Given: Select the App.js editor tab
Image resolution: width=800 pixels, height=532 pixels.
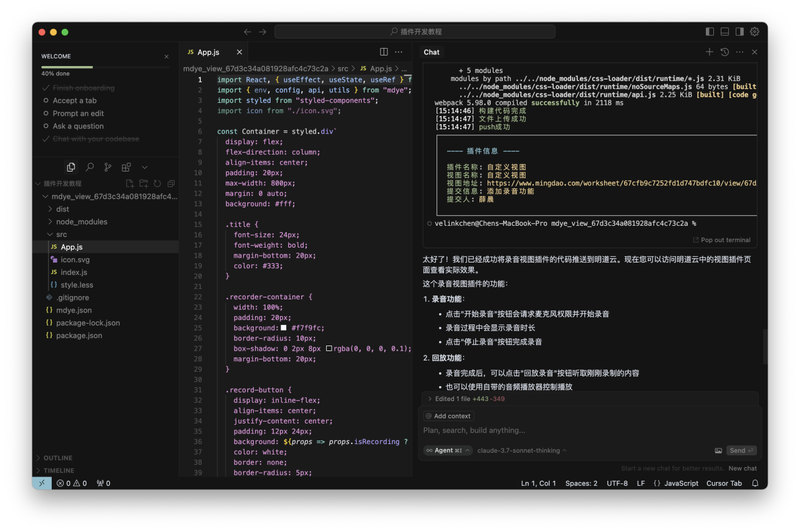Looking at the screenshot, I should pos(208,52).
